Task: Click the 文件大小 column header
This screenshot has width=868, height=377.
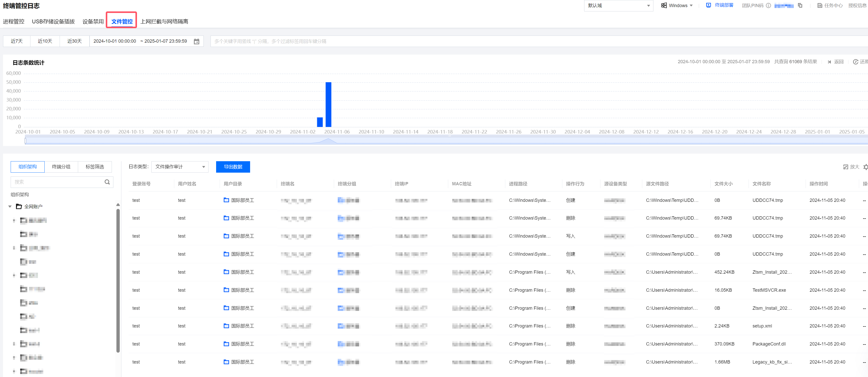Action: pyautogui.click(x=723, y=184)
